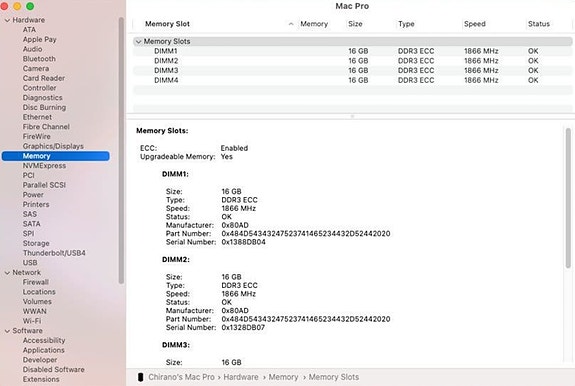Select Apple Pay in the sidebar
Viewport: 575px width, 386px height.
pos(40,39)
